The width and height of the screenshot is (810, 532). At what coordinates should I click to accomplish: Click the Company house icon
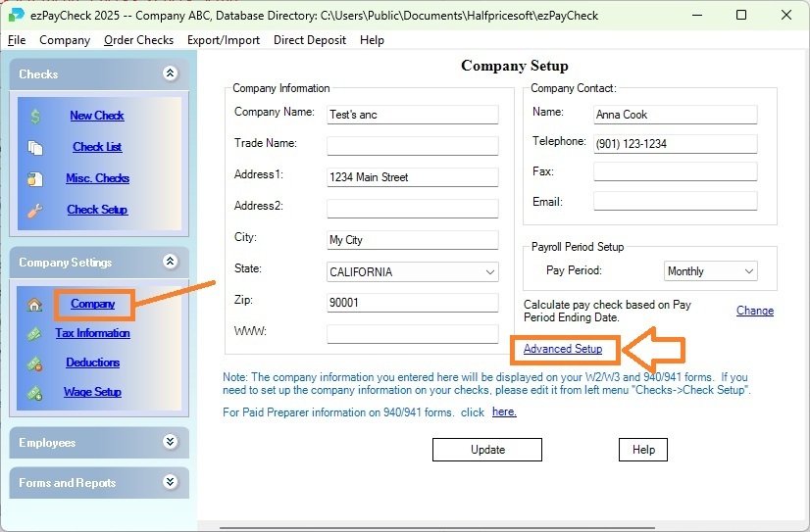(35, 305)
